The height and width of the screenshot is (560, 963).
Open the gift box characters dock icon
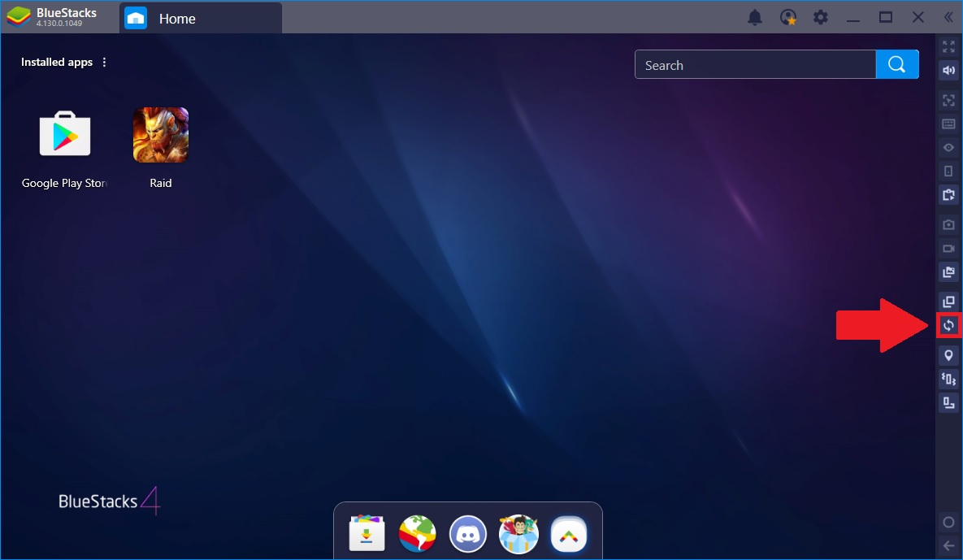click(x=518, y=533)
